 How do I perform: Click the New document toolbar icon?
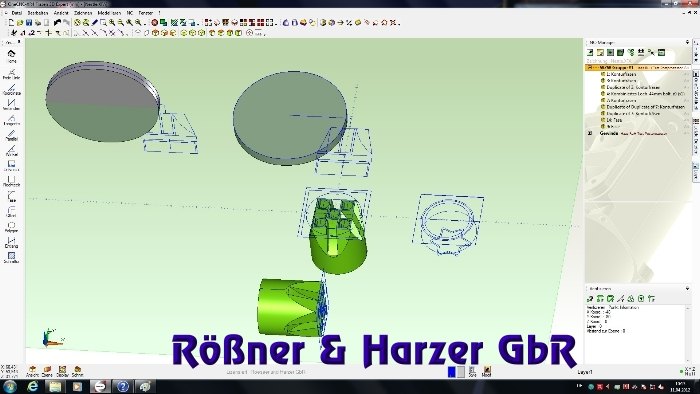(x=11, y=22)
